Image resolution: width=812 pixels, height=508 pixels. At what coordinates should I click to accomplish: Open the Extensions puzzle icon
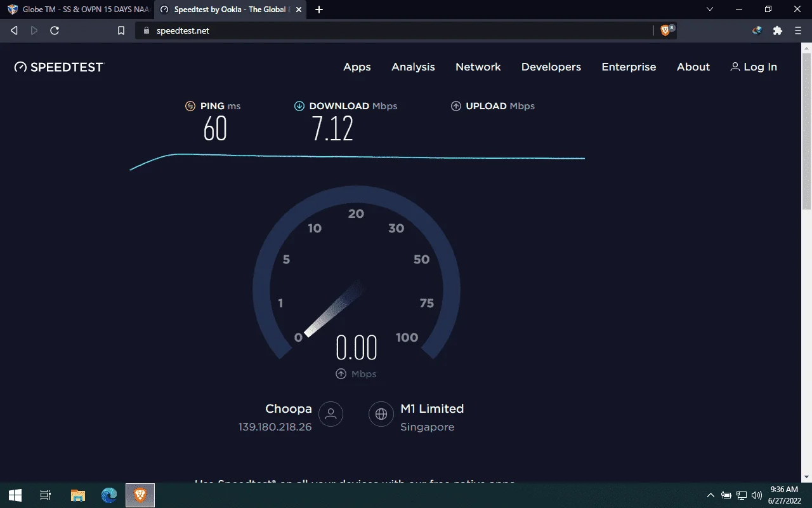click(778, 30)
